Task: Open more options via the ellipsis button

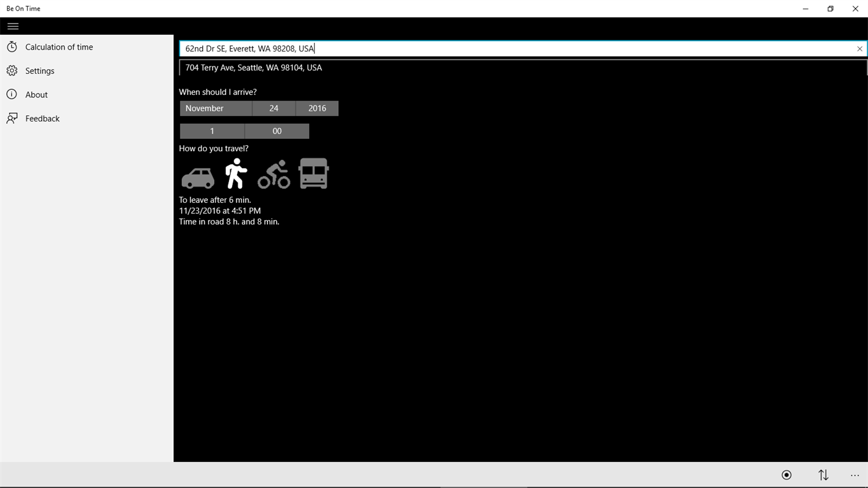Action: [855, 474]
